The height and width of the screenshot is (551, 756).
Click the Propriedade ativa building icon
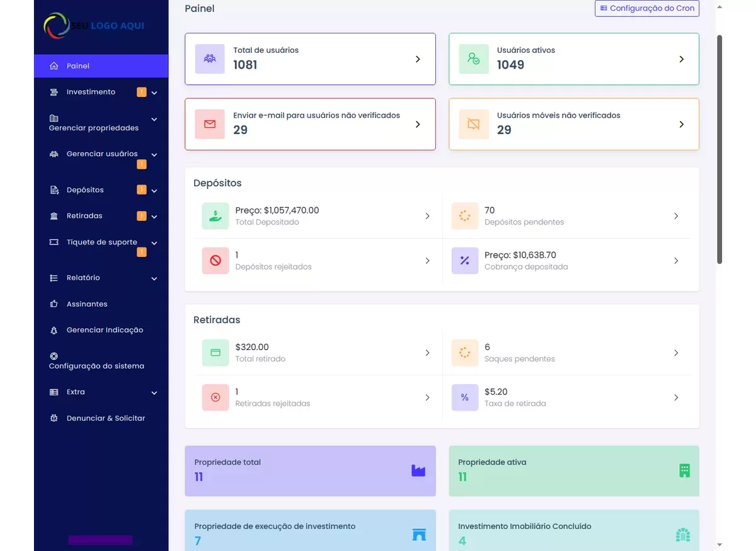pos(684,470)
